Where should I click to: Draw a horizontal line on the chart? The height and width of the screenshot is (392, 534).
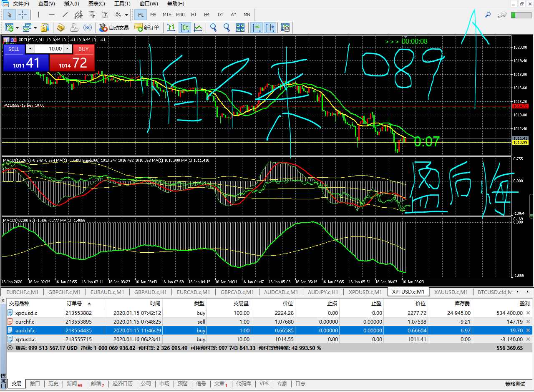[x=52, y=15]
